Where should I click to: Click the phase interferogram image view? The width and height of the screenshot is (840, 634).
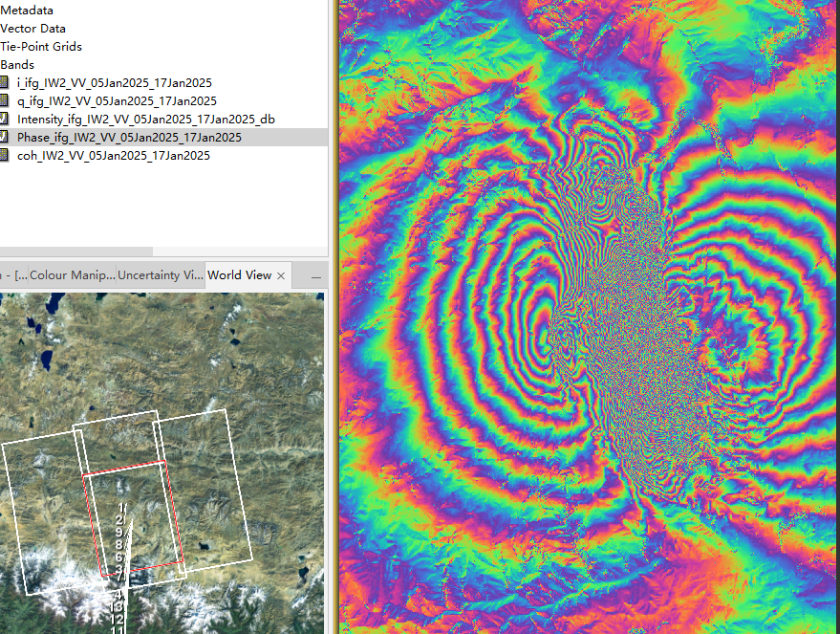(590, 317)
